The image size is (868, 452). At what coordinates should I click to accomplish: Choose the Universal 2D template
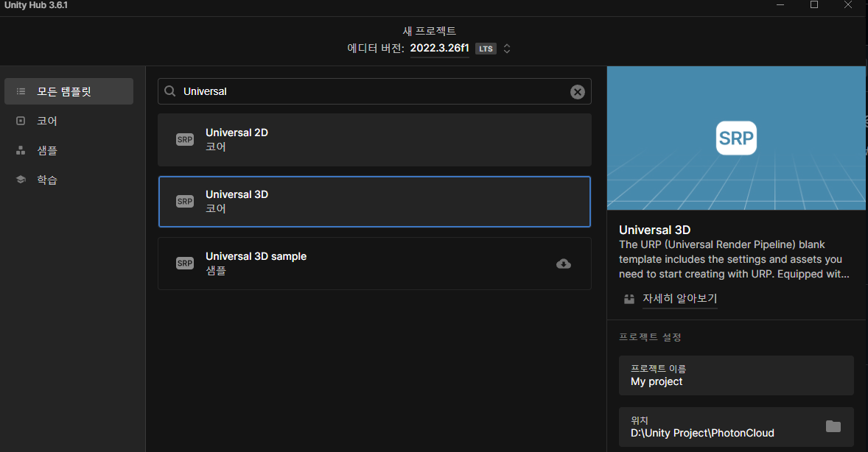374,140
